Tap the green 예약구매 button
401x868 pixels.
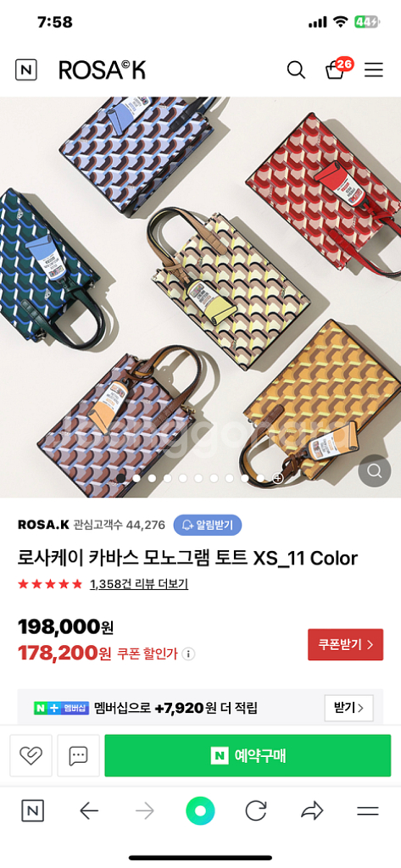pos(248,755)
